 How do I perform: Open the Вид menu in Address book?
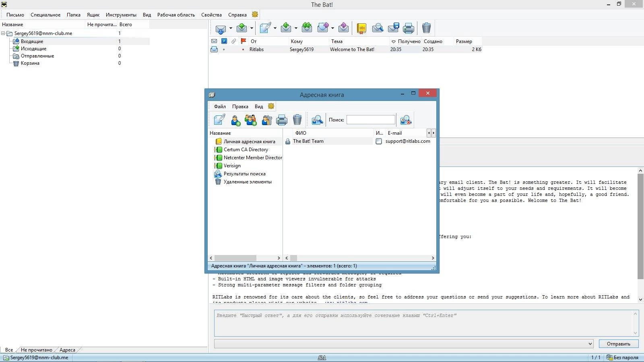(259, 107)
